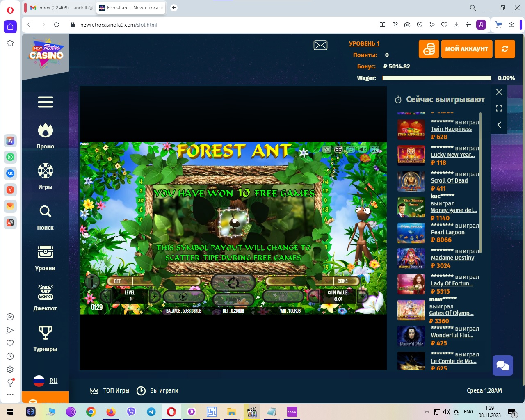This screenshot has height=420, width=525.
Task: Increase the coin value
Action: point(362,296)
